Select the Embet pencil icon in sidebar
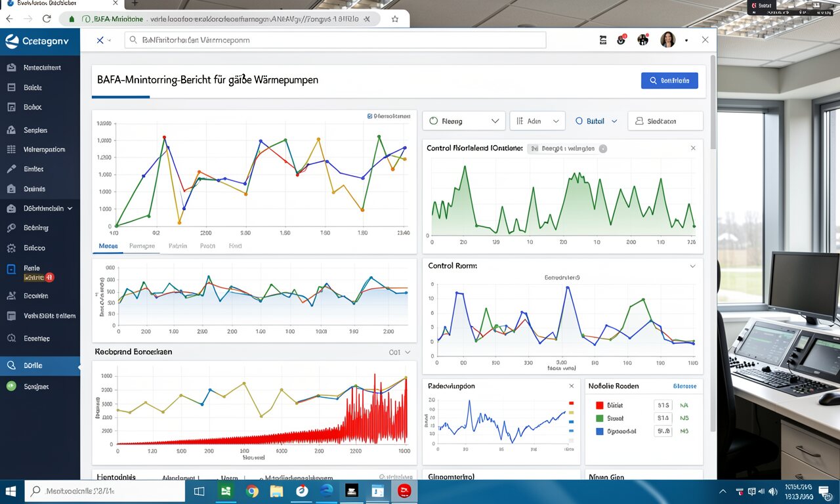840x504 pixels. coord(10,169)
